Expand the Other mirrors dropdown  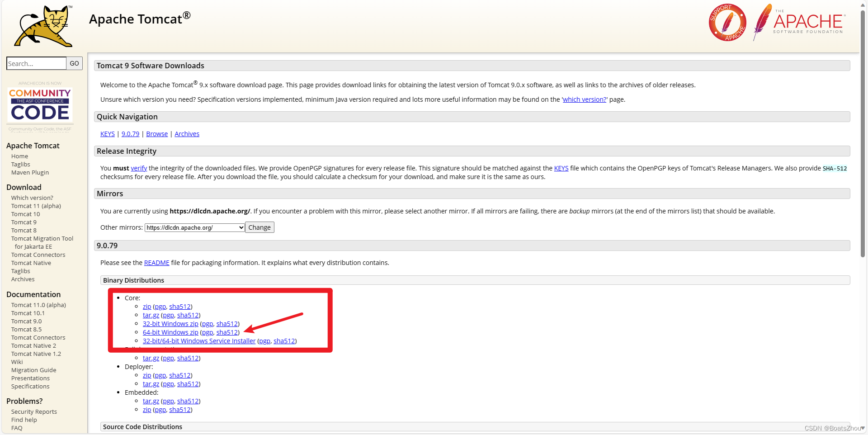195,227
